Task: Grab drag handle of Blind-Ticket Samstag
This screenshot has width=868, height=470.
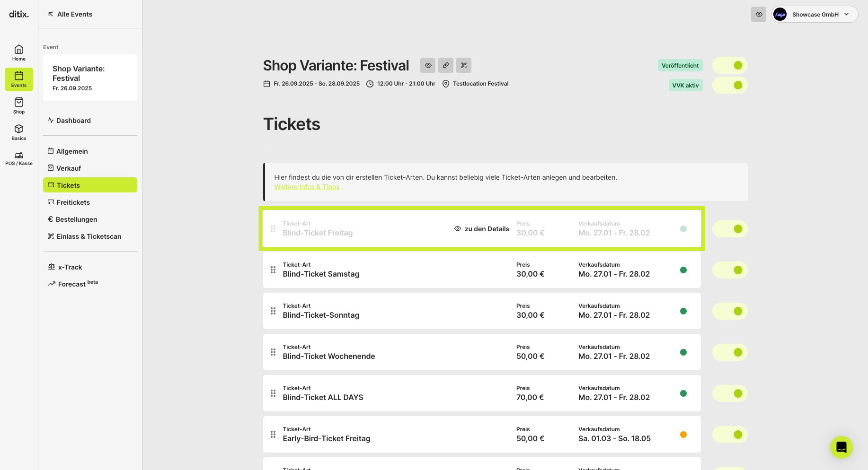Action: click(273, 270)
